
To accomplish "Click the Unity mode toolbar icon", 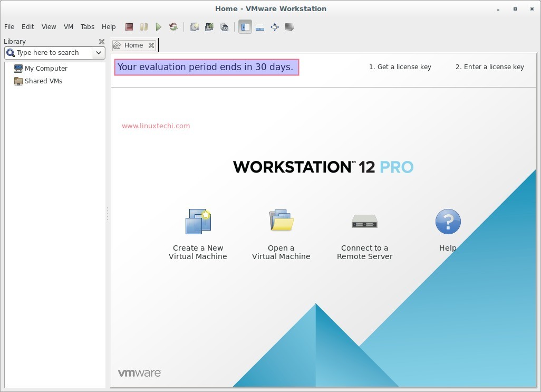I will [289, 27].
